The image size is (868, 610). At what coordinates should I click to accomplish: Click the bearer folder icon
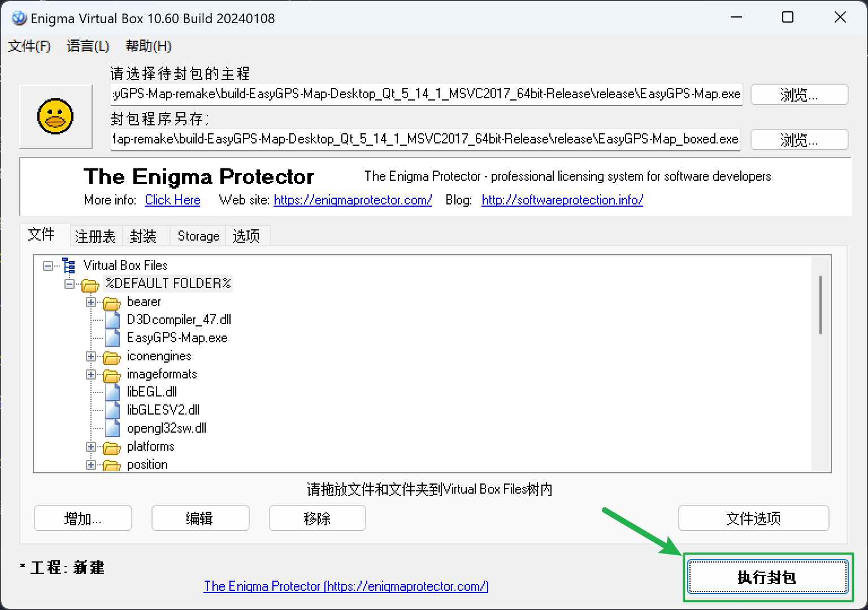click(112, 303)
